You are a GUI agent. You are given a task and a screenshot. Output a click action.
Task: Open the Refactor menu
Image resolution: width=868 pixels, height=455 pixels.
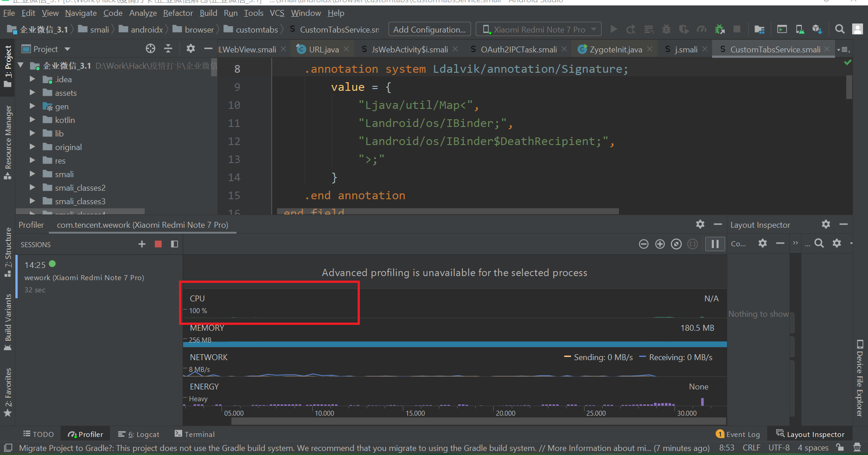pos(178,13)
